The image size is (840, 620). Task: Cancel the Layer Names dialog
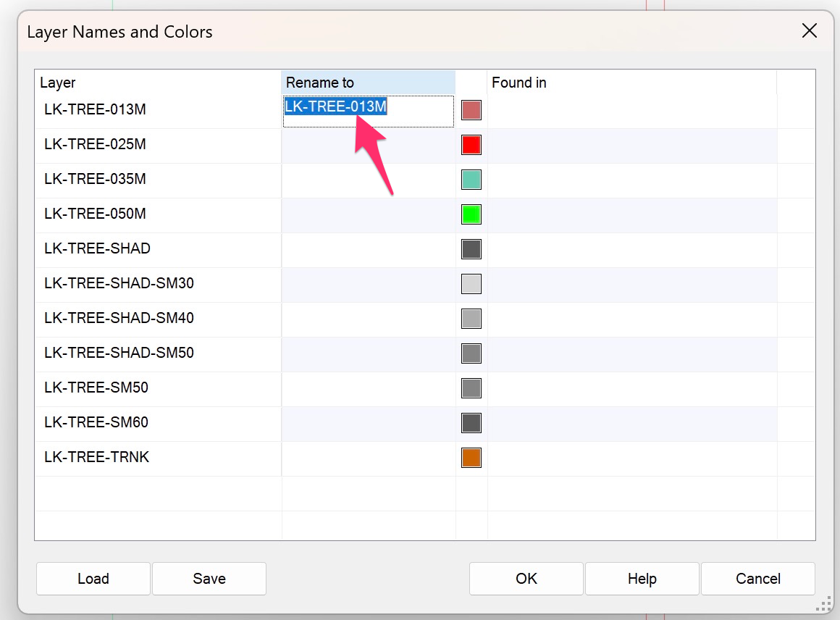(757, 579)
